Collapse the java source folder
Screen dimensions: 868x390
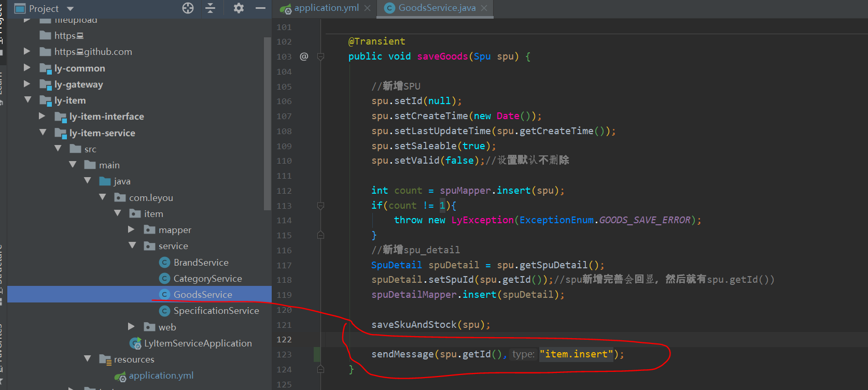(x=88, y=180)
